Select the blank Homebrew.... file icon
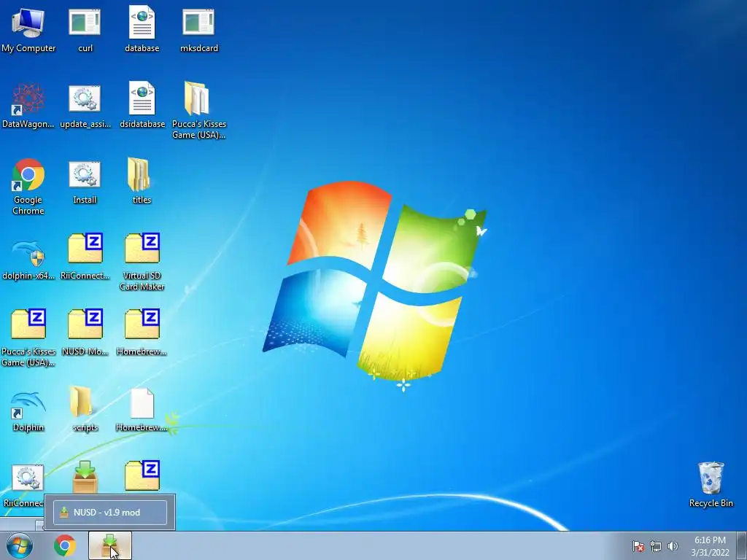Viewport: 747px width, 560px height. 142,410
